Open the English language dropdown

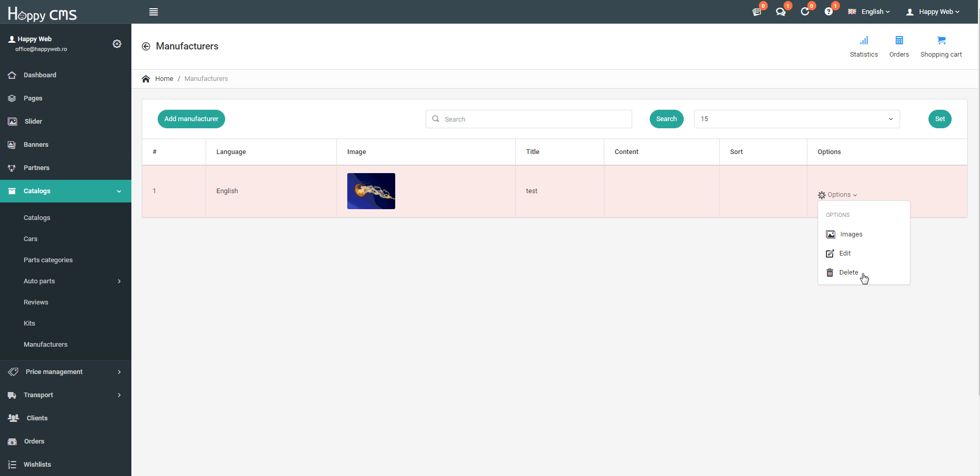869,12
